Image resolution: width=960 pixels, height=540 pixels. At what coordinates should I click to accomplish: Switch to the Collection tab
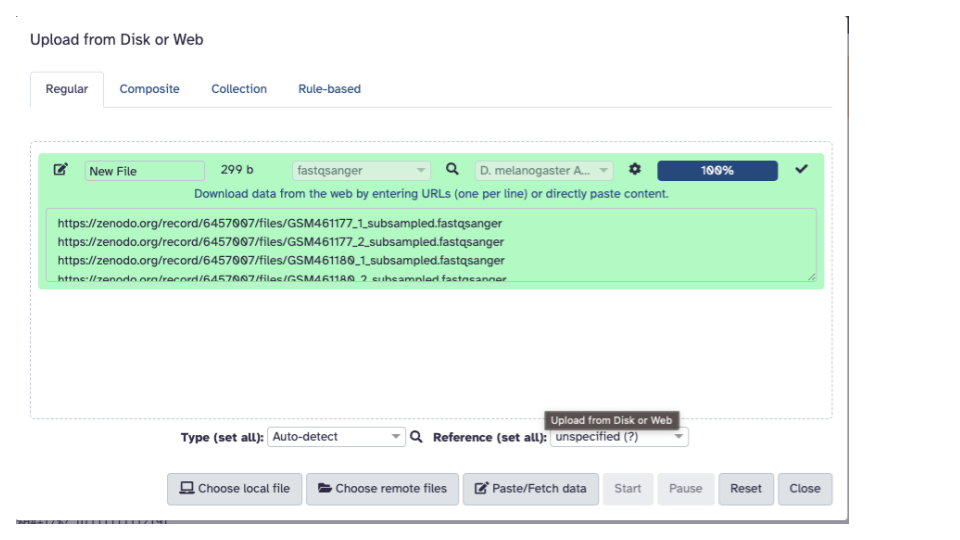tap(239, 89)
